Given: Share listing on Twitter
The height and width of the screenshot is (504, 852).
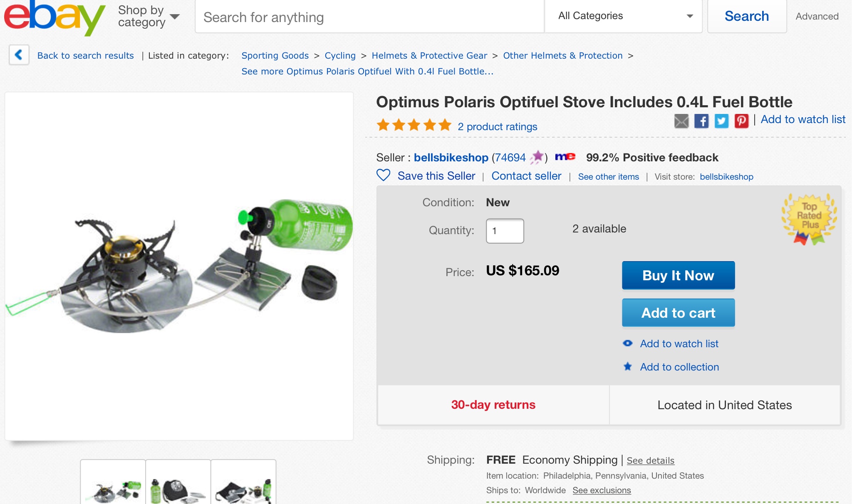Looking at the screenshot, I should [721, 121].
